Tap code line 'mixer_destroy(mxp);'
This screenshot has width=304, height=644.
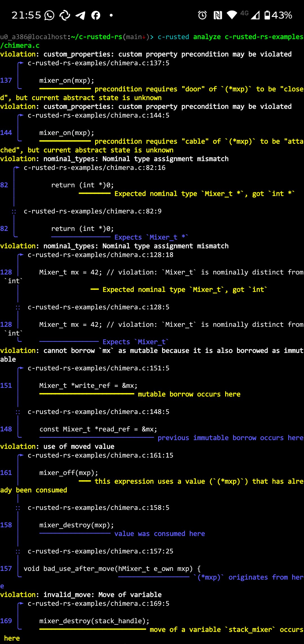77,525
